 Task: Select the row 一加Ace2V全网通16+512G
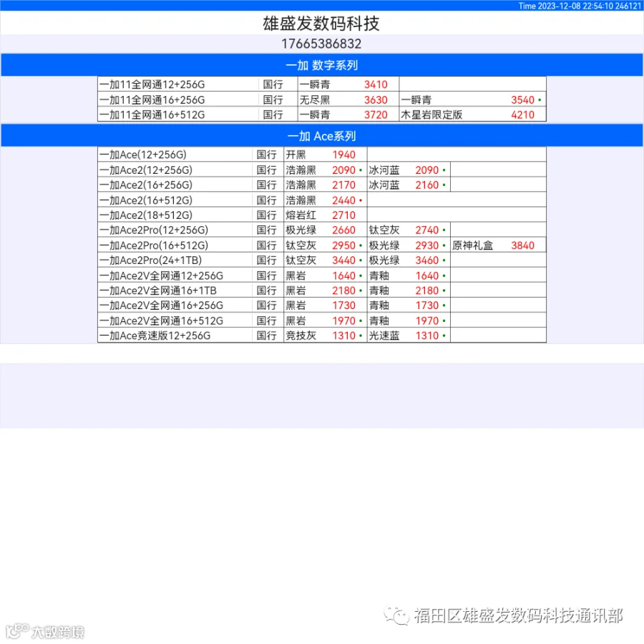point(321,321)
